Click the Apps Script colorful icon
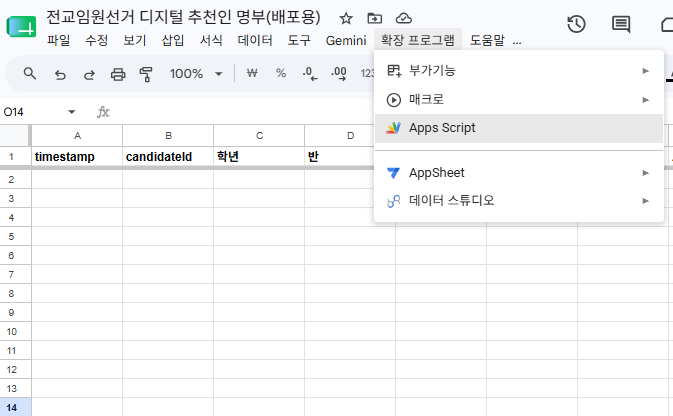The image size is (673, 416). [393, 128]
